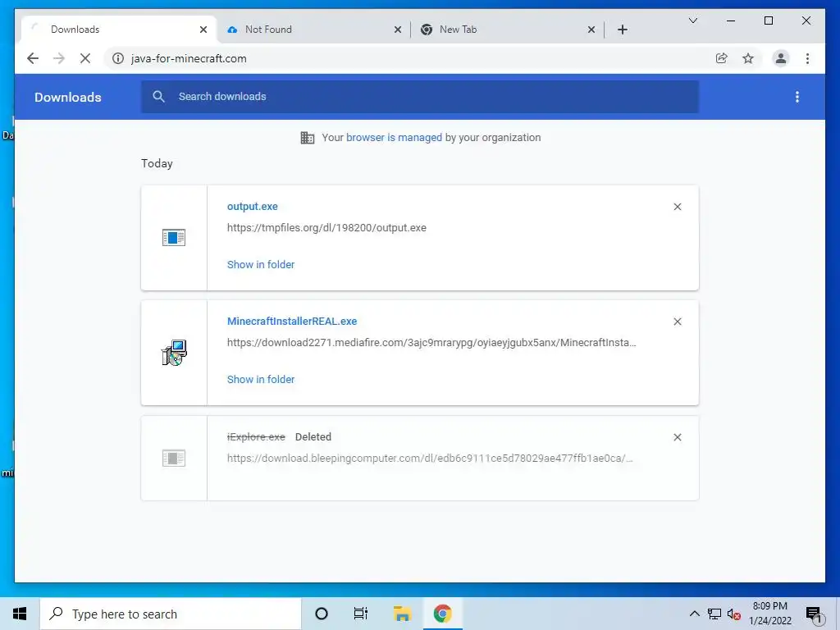
Task: Open Cortana from the taskbar
Action: [x=322, y=614]
